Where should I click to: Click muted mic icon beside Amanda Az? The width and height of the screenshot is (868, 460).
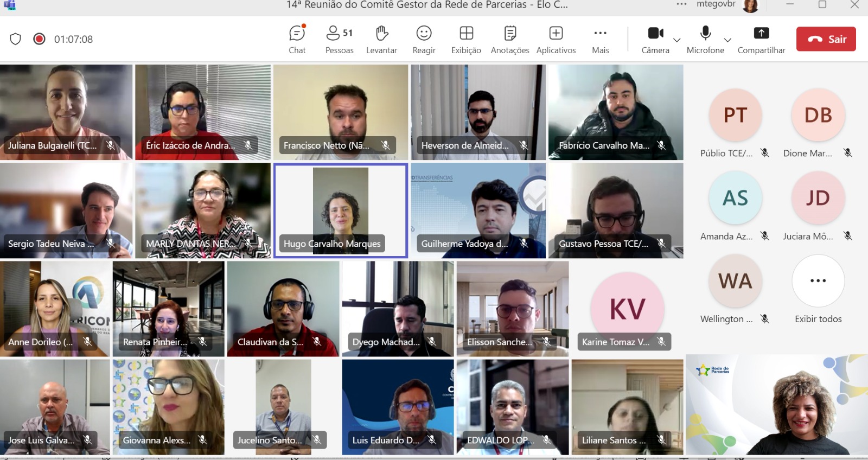click(x=765, y=236)
